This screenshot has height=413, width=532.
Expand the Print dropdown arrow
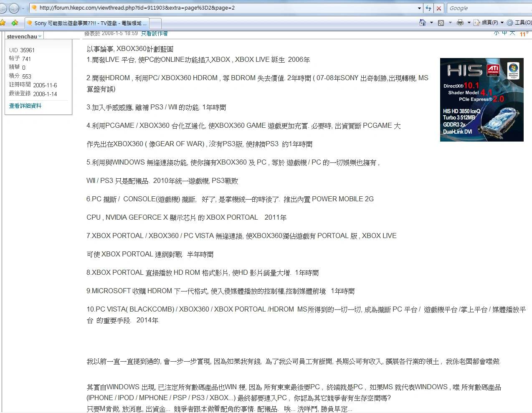pyautogui.click(x=469, y=23)
